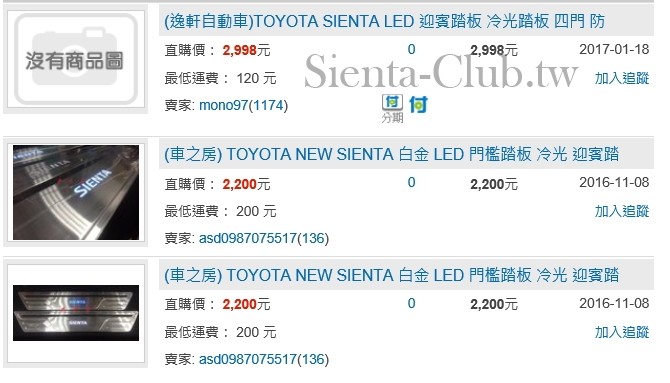Open the glowing SIENTA door sill thumbnail
Image resolution: width=670 pixels, height=383 pixels.
tap(76, 192)
